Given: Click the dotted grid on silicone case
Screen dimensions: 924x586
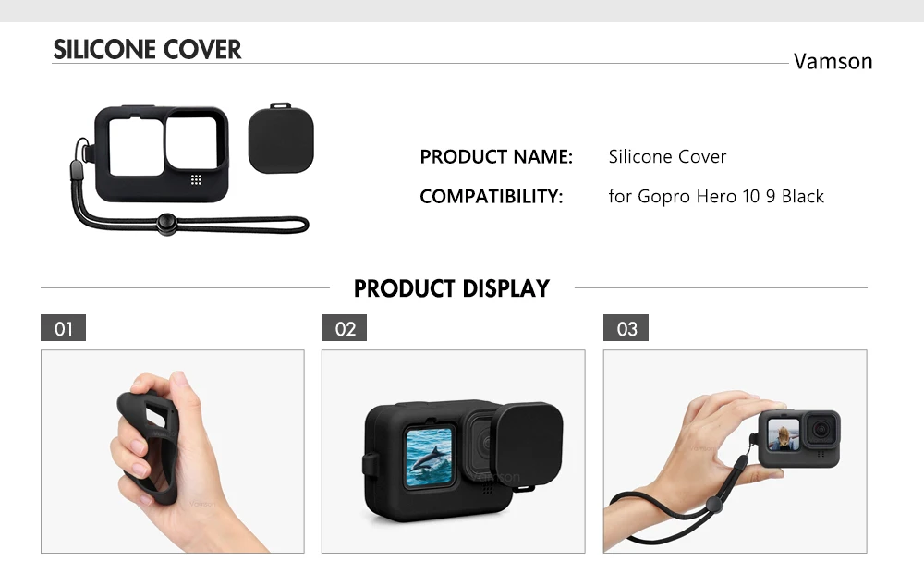Looking at the screenshot, I should point(196,179).
